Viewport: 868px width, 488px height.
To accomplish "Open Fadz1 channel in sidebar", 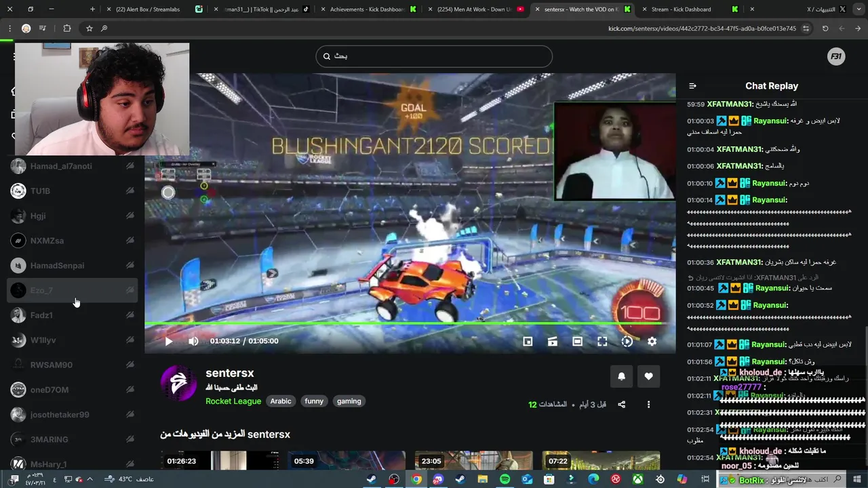I will (x=73, y=315).
